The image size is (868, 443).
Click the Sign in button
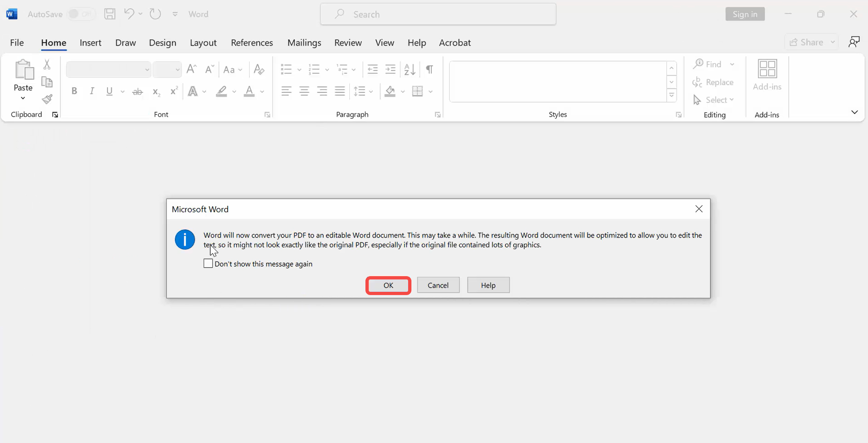(x=745, y=14)
